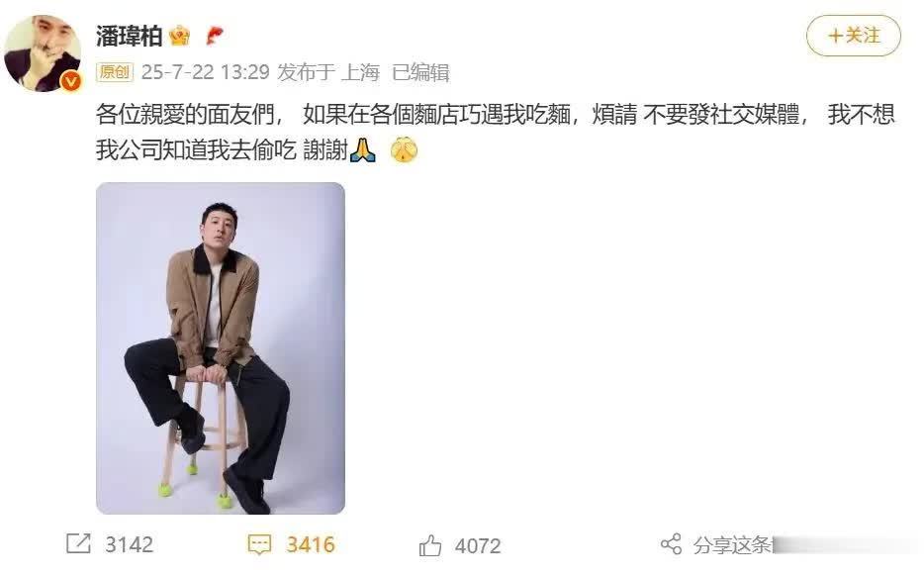The height and width of the screenshot is (579, 924).
Task: Like the post with thumbs-up icon
Action: click(430, 545)
